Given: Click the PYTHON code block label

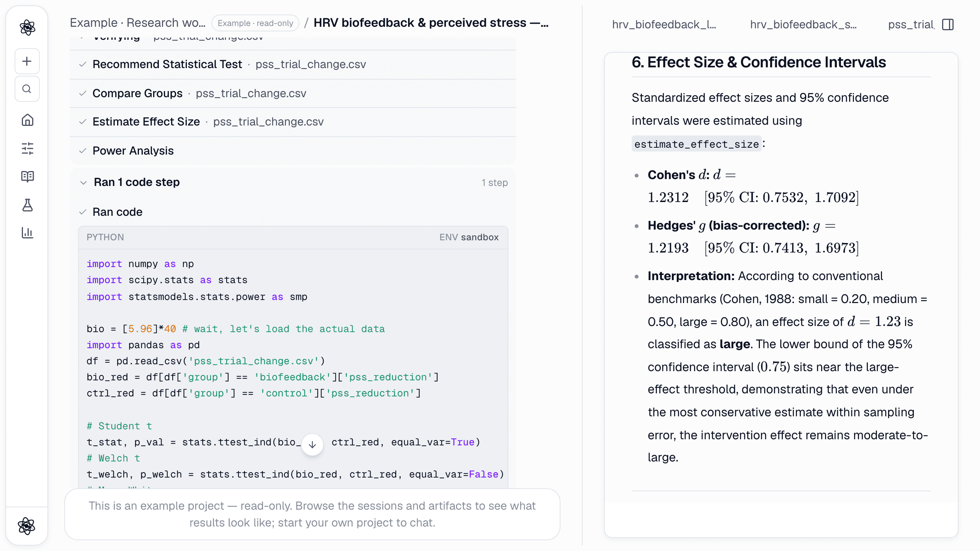Looking at the screenshot, I should click(105, 237).
